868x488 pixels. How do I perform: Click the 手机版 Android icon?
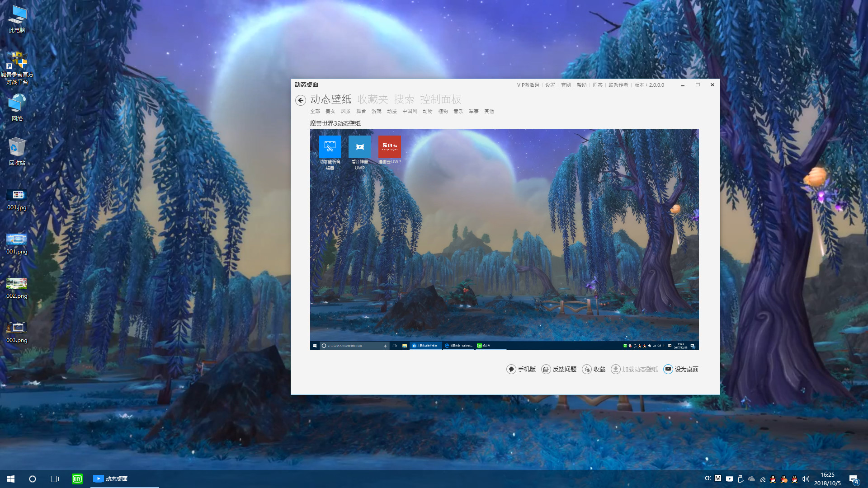pos(511,369)
